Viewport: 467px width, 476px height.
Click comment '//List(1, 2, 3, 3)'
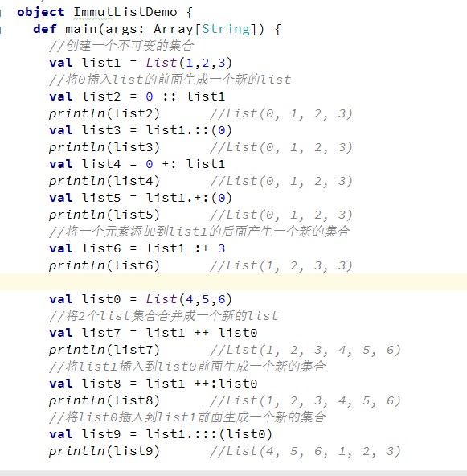(281, 265)
